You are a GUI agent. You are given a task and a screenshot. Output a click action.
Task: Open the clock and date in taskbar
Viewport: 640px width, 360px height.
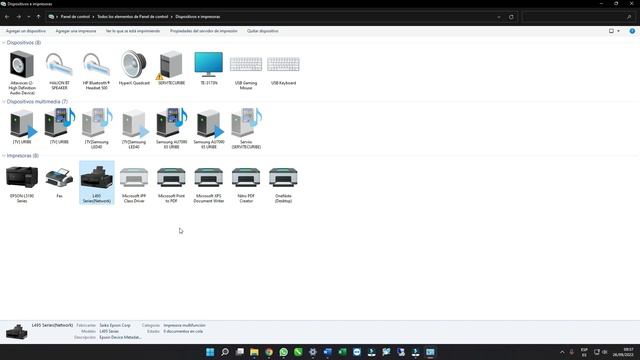(x=624, y=352)
